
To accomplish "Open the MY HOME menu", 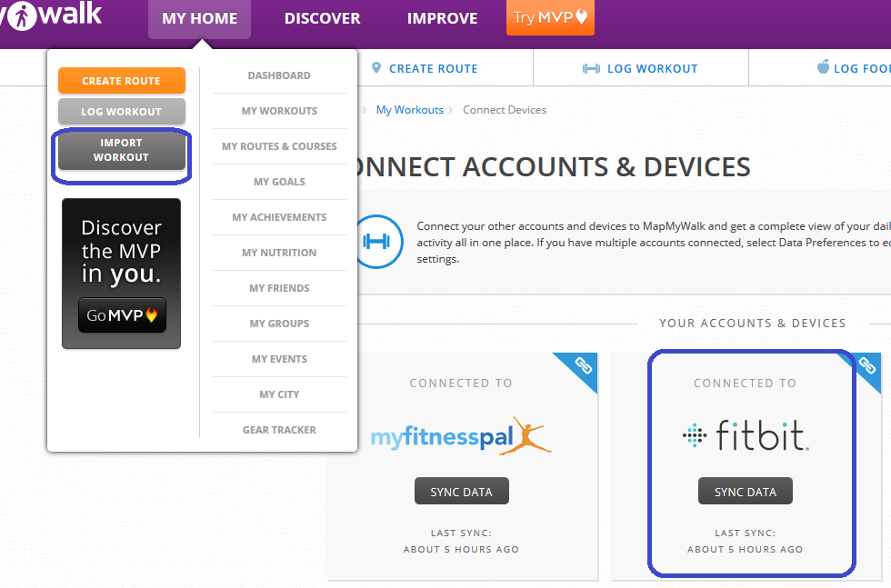I will coord(199,19).
